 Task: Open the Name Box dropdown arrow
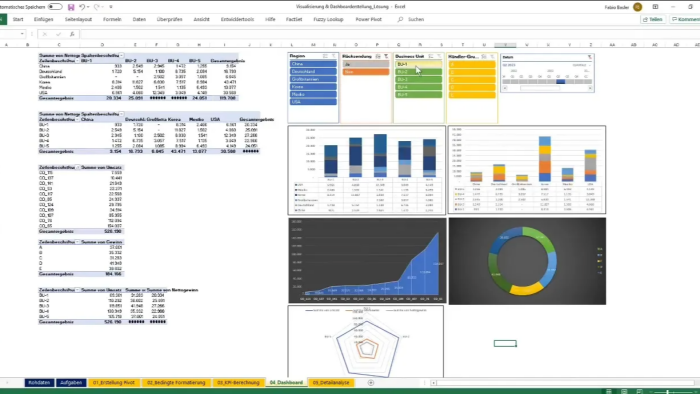[22, 34]
